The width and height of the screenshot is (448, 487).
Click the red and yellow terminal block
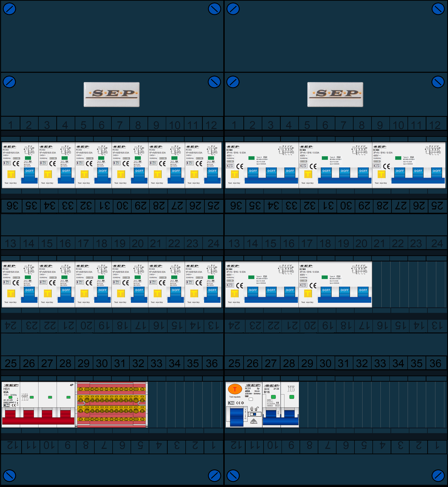coord(111,404)
